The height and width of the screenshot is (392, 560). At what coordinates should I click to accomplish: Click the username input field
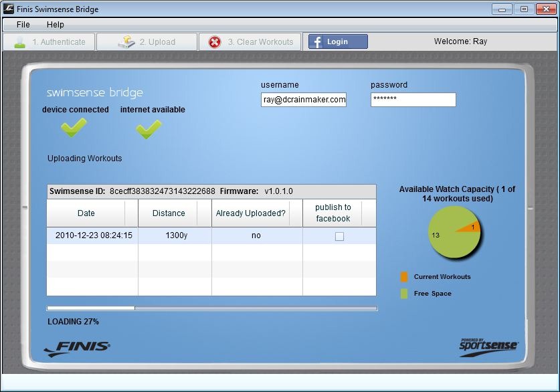304,100
